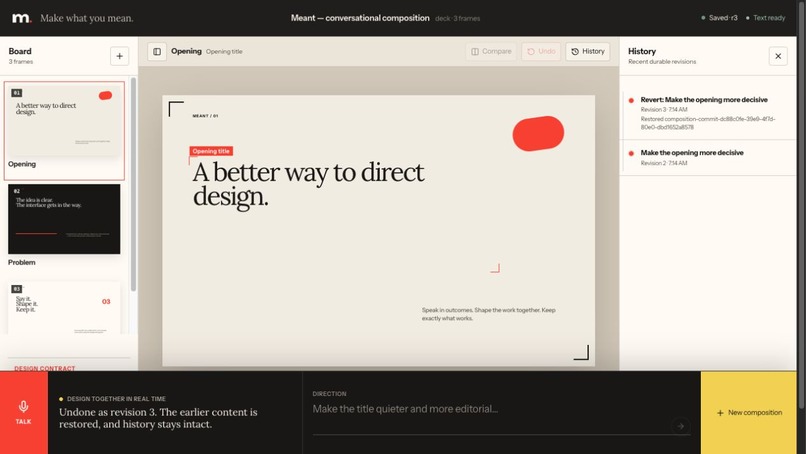
Task: Open the Compare view
Action: (x=491, y=51)
